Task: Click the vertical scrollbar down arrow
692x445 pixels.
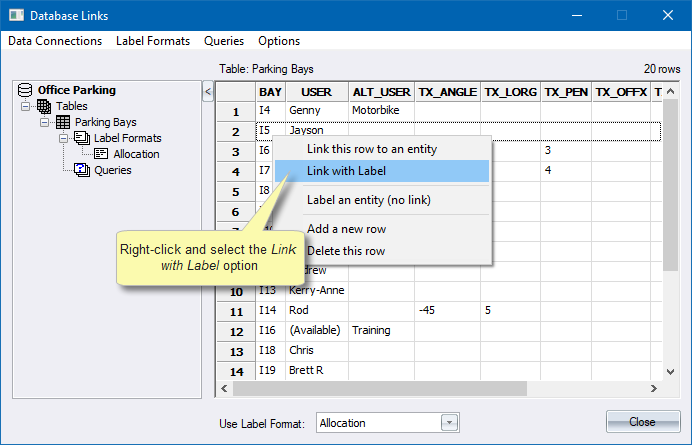Action: point(669,371)
